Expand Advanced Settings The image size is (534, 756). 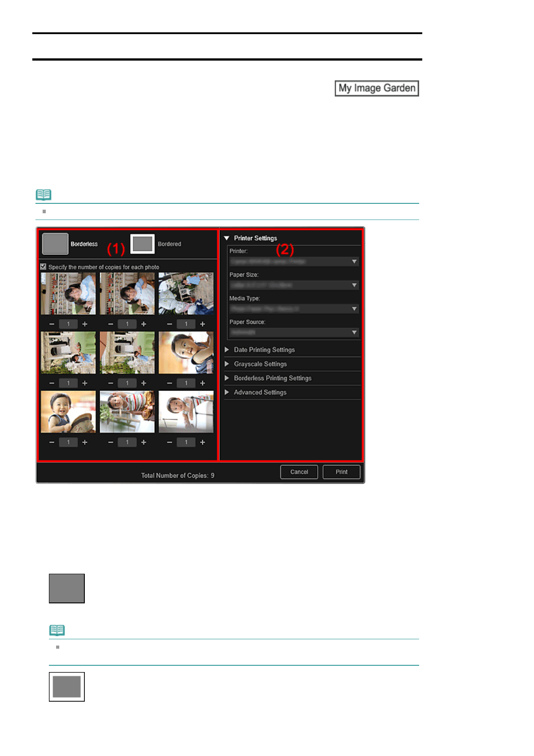[260, 392]
